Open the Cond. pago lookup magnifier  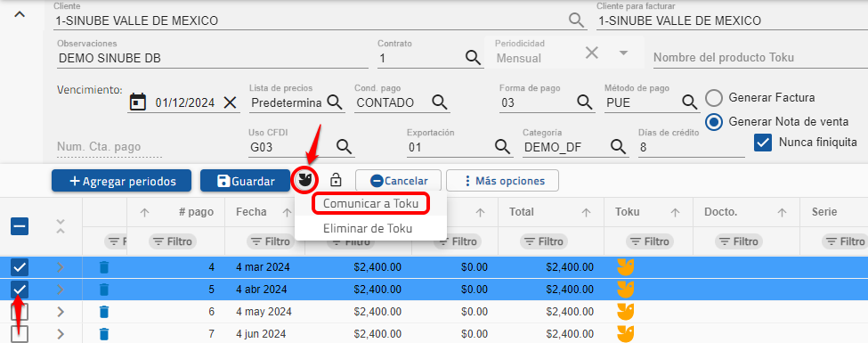(440, 102)
